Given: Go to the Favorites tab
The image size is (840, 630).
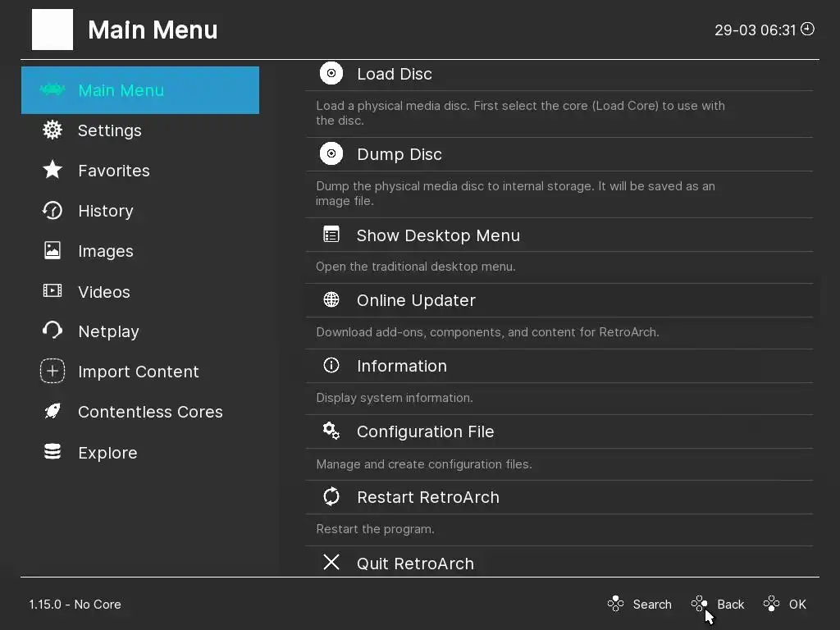Looking at the screenshot, I should [x=139, y=171].
